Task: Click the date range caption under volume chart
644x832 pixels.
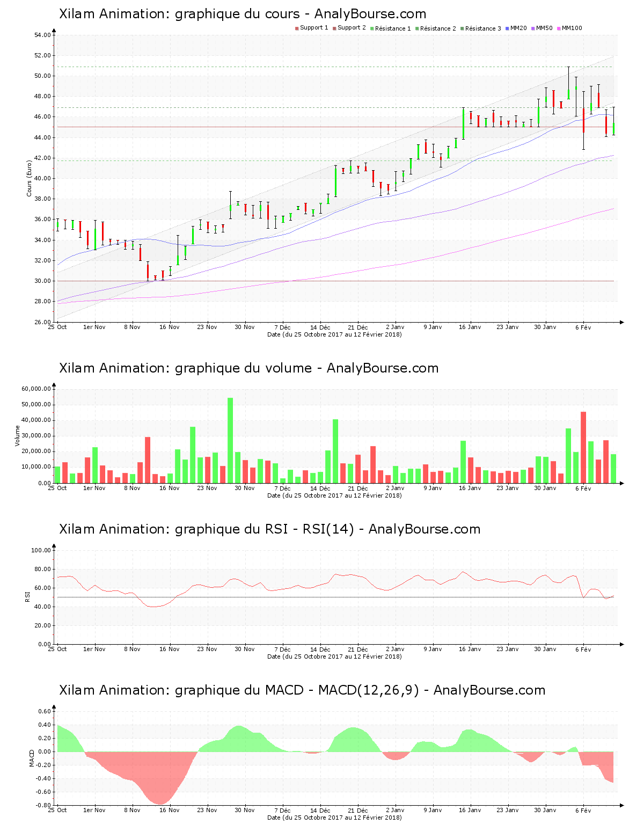Action: pos(334,495)
